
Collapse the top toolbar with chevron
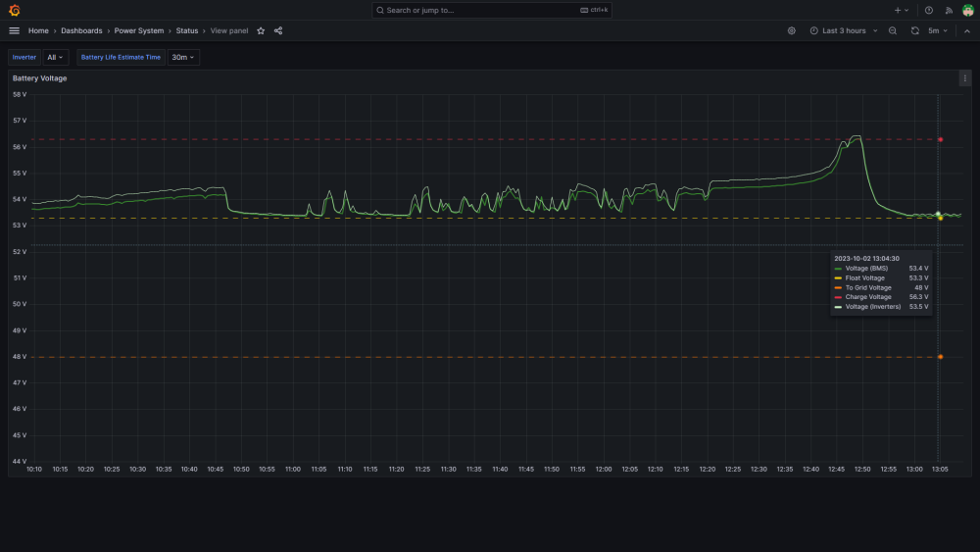click(967, 30)
